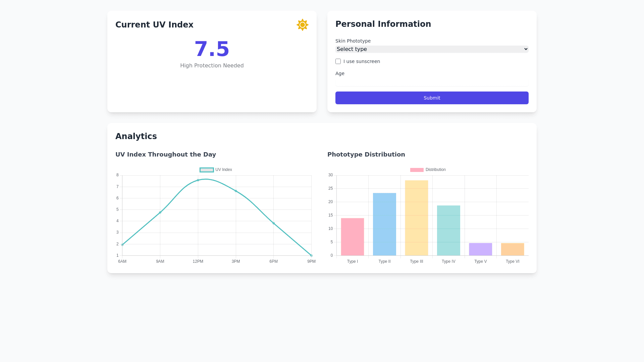Click the Type I pink bar
644x362 pixels.
352,237
